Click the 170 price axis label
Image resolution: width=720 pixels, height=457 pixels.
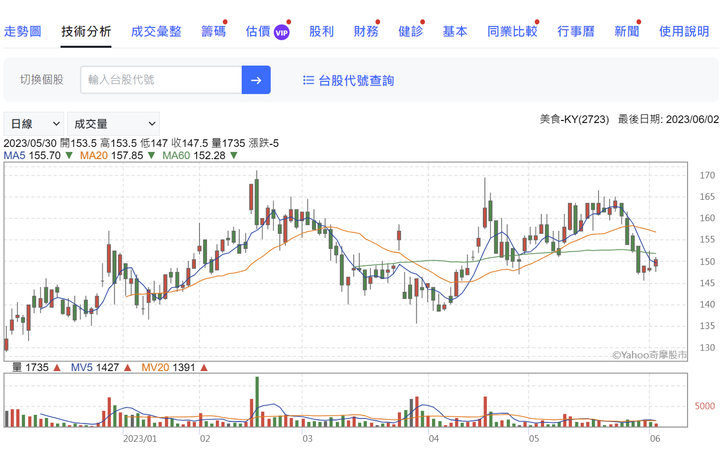click(x=707, y=175)
